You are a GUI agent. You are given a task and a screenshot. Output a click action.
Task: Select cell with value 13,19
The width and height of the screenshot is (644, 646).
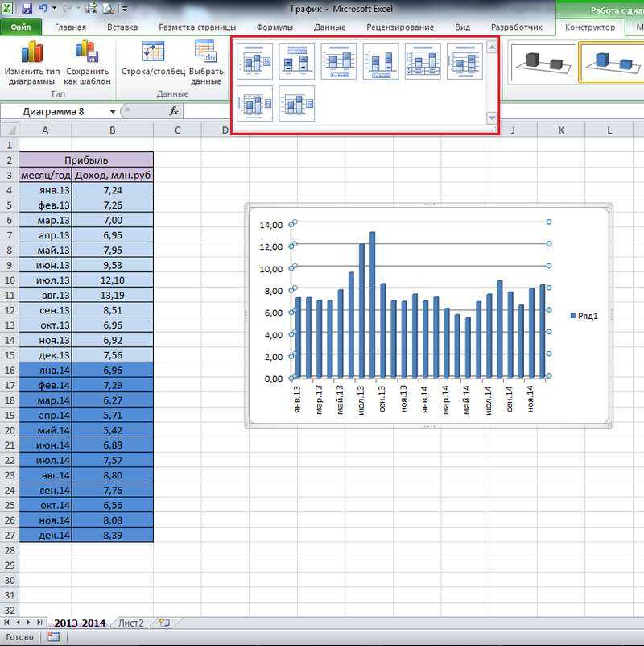pos(113,295)
